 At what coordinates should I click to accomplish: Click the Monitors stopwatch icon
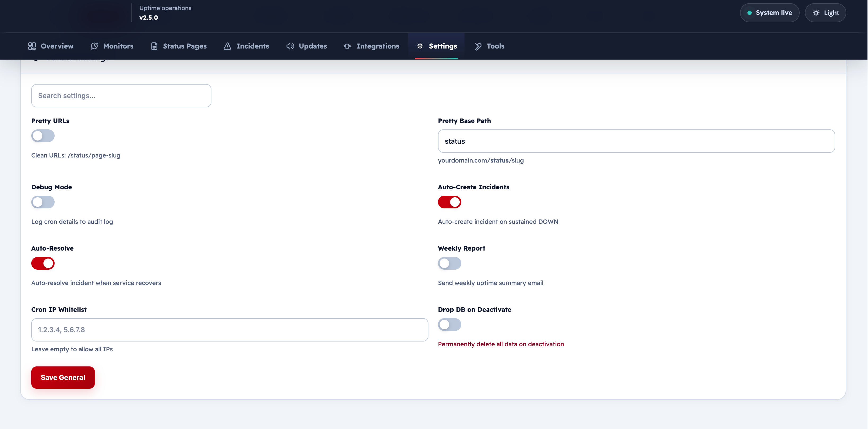tap(94, 46)
